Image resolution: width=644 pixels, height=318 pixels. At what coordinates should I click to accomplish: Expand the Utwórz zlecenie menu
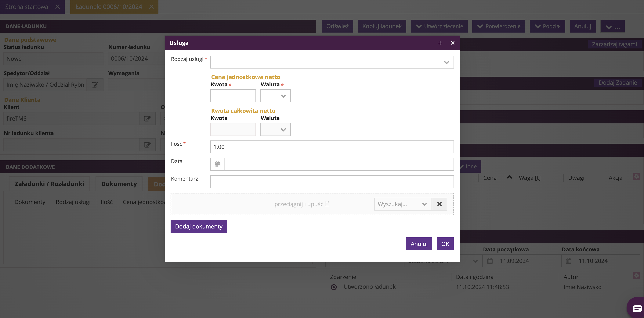click(x=439, y=26)
